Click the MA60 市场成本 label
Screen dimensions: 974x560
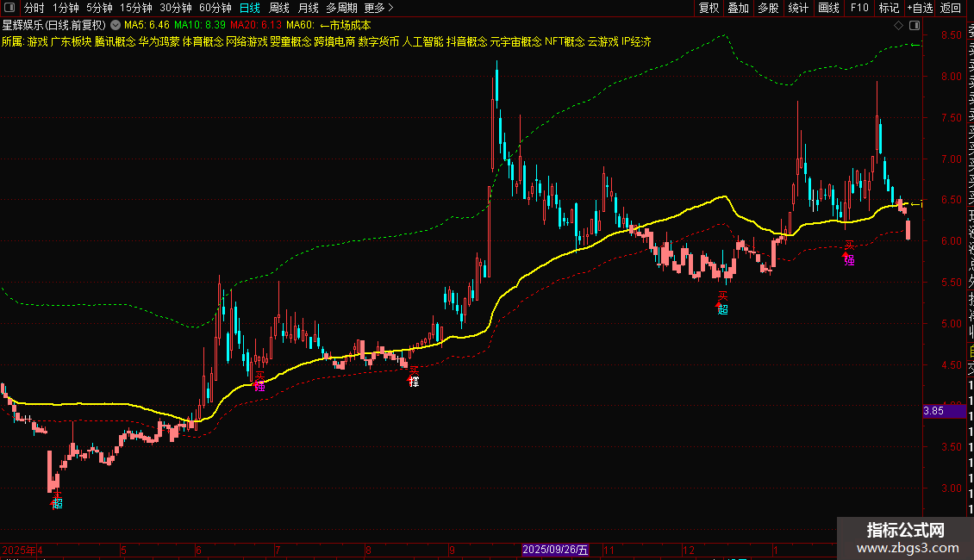tap(328, 25)
